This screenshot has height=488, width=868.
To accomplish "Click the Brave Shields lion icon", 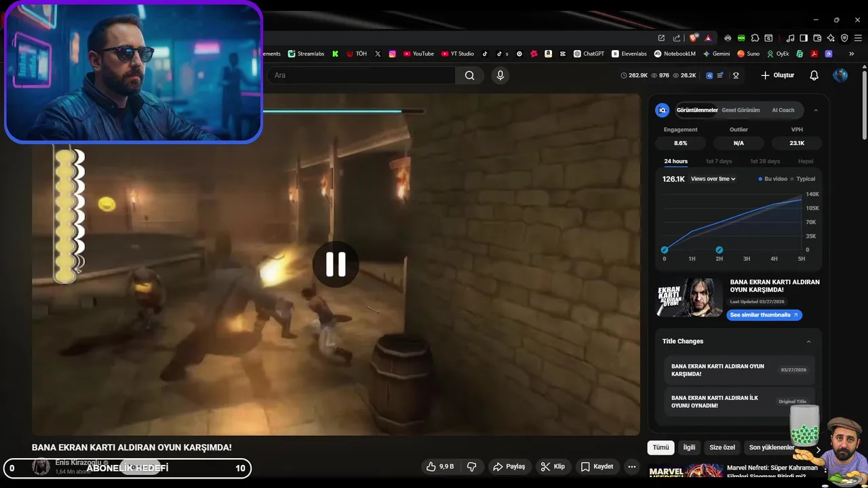I will click(x=692, y=38).
